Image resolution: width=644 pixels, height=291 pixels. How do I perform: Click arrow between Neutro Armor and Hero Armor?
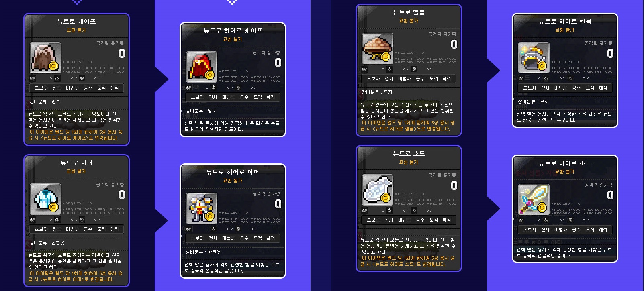(162, 220)
